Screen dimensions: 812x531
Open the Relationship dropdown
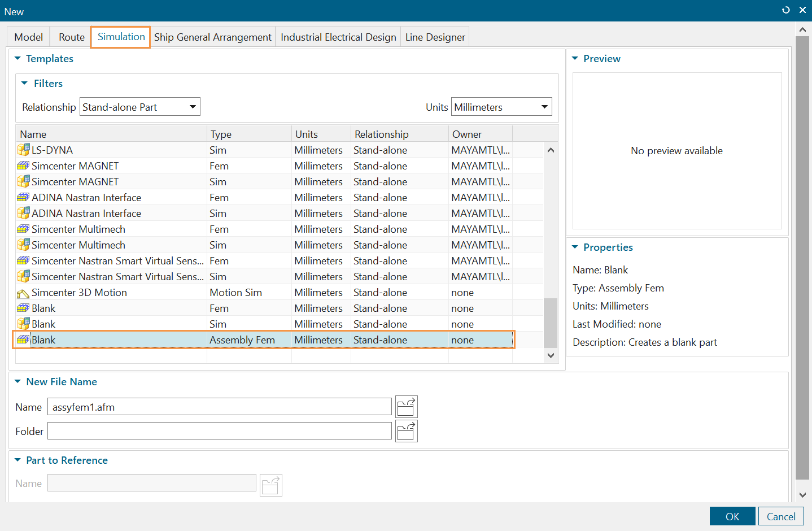click(140, 107)
